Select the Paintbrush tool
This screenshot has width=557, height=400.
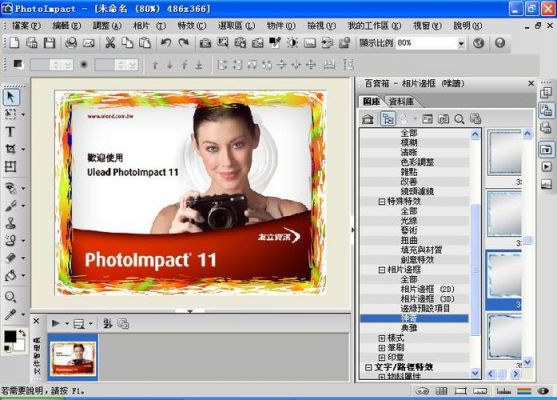coord(11,205)
